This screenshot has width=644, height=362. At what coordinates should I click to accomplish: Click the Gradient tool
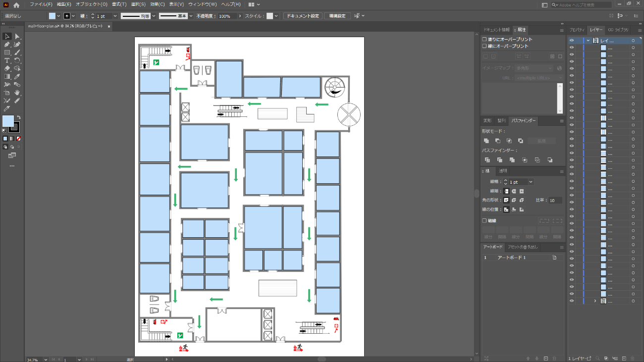click(x=7, y=76)
